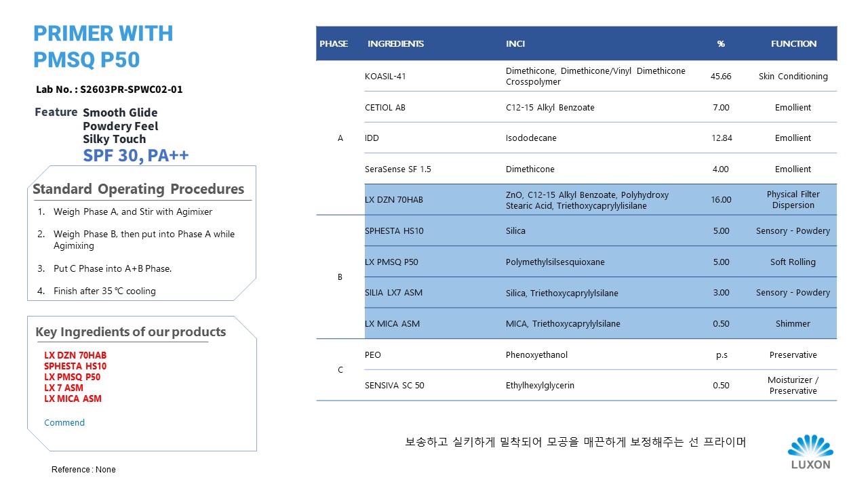The image size is (868, 488).
Task: Click the 12.84 percentage for IDD
Action: (x=721, y=138)
